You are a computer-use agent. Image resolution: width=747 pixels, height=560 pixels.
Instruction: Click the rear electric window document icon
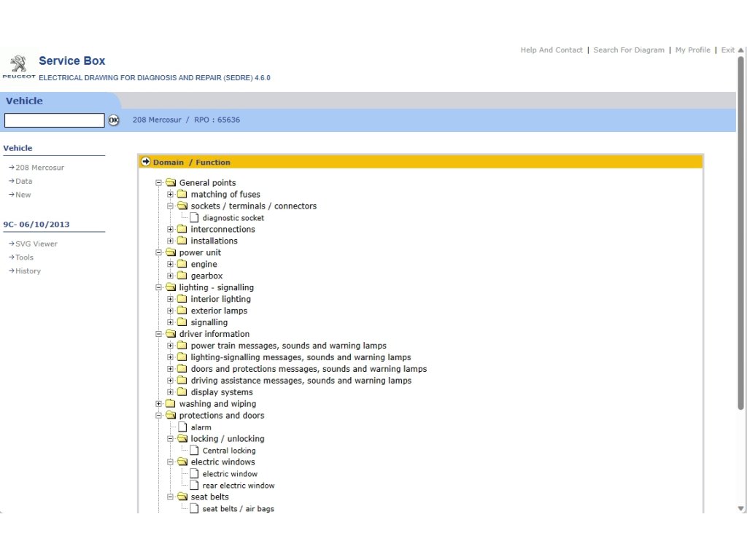194,486
